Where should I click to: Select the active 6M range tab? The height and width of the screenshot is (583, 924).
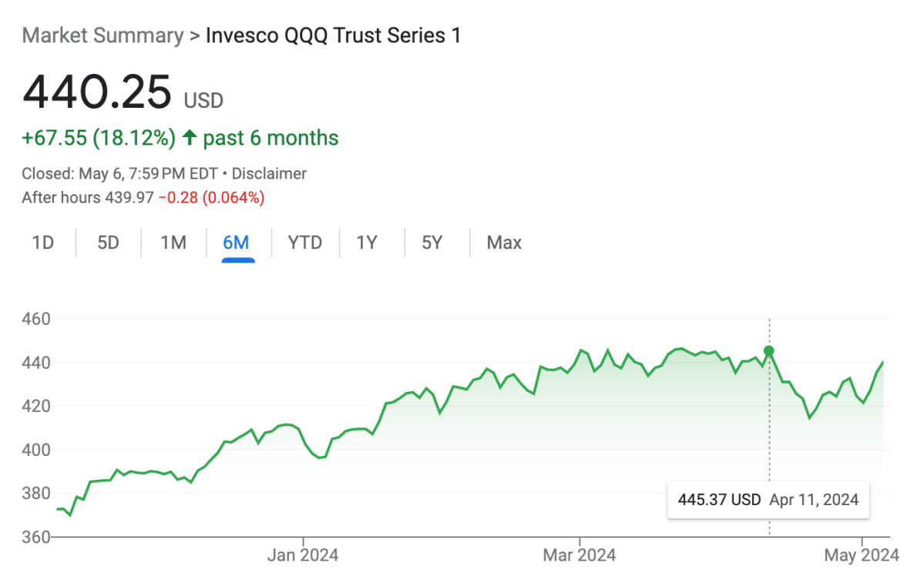236,243
